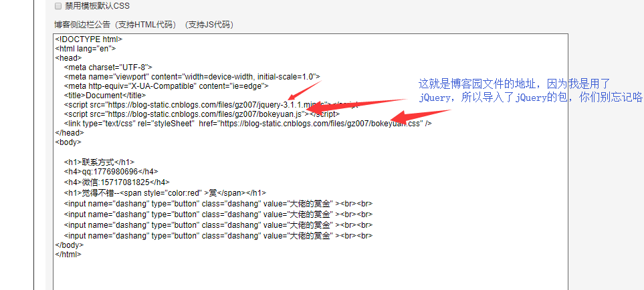Image resolution: width=644 pixels, height=290 pixels.
Task: Click the closing </html> tag line
Action: (x=68, y=254)
